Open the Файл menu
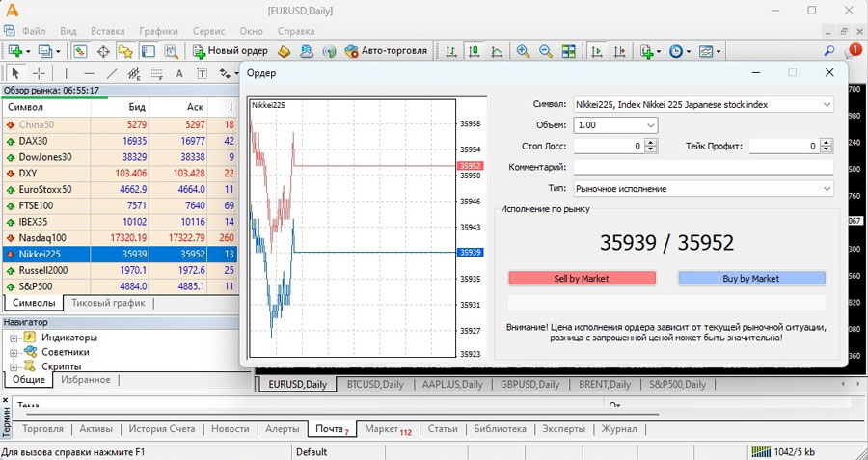Viewport: 868px width, 460px height. (34, 31)
